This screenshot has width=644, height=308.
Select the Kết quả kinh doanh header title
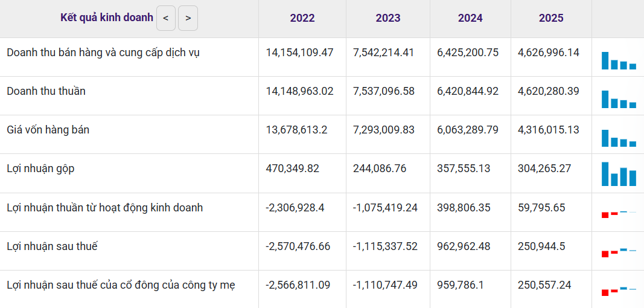pos(107,18)
